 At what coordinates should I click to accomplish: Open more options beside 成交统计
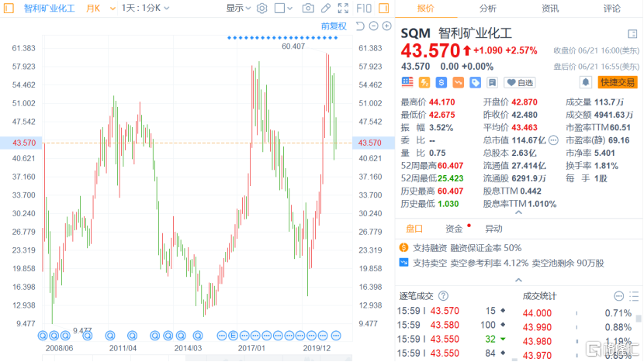[618, 296]
